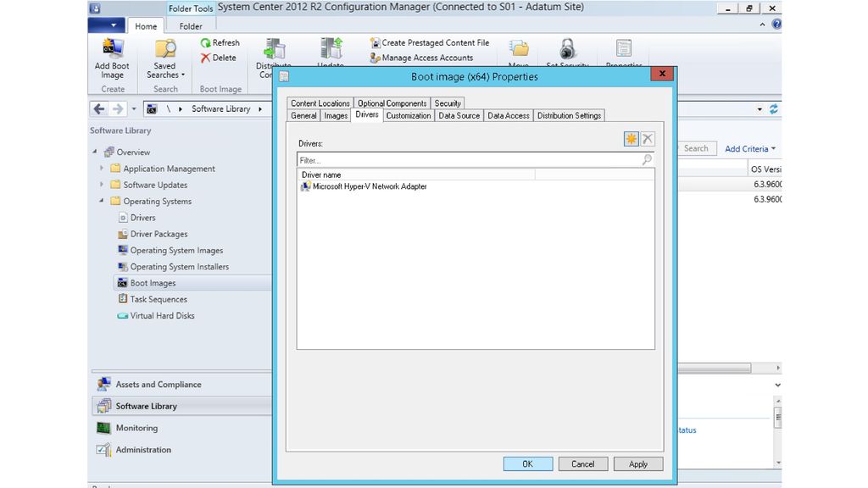Click Cancel in the properties dialog
The width and height of the screenshot is (868, 488).
(x=583, y=463)
